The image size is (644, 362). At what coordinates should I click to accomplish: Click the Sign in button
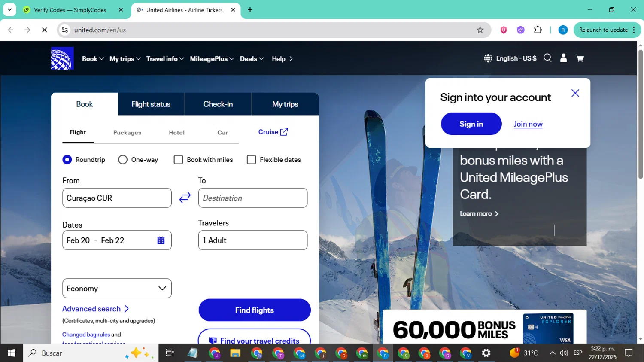pos(471,124)
